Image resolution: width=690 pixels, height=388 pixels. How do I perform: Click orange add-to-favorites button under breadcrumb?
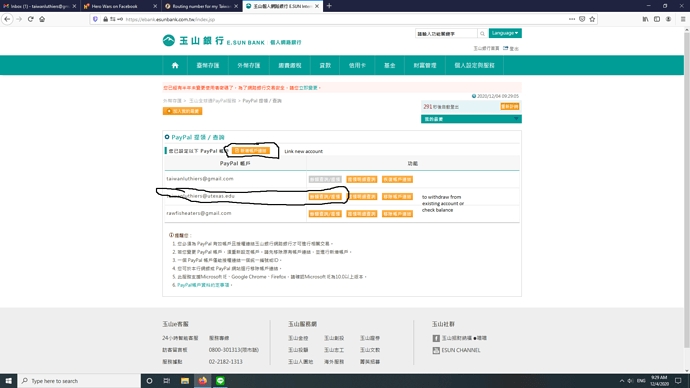(x=182, y=111)
